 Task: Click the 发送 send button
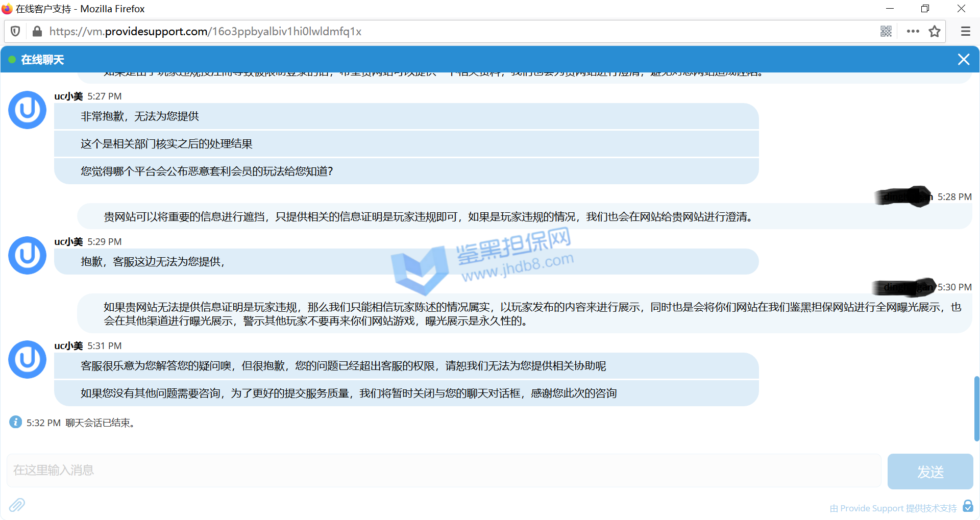tap(930, 472)
